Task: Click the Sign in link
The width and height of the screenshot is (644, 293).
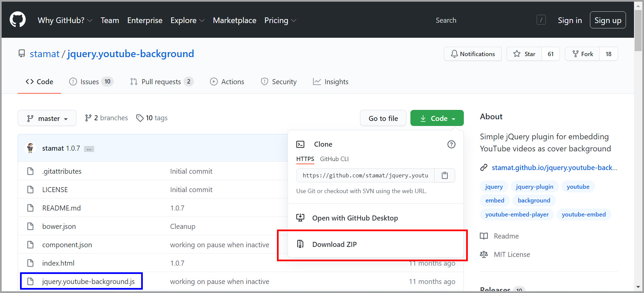Action: (x=570, y=20)
